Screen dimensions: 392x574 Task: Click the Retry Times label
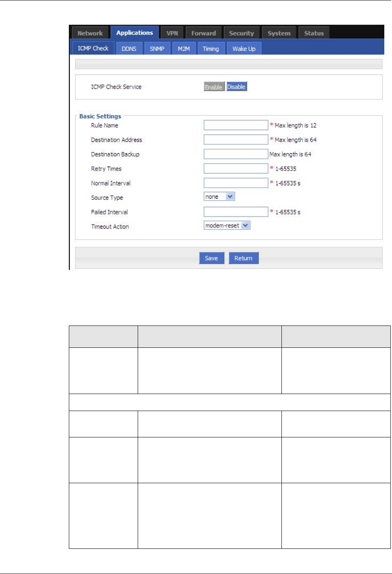pos(106,169)
